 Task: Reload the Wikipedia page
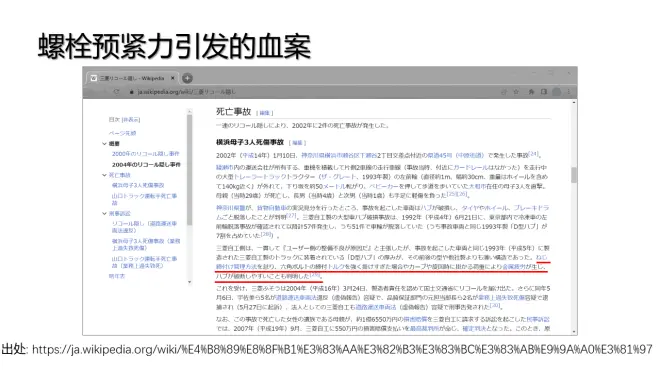pyautogui.click(x=117, y=92)
